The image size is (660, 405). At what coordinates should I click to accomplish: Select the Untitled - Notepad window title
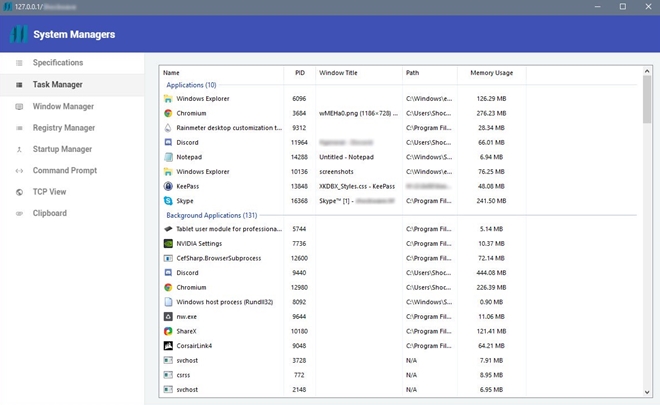click(346, 157)
